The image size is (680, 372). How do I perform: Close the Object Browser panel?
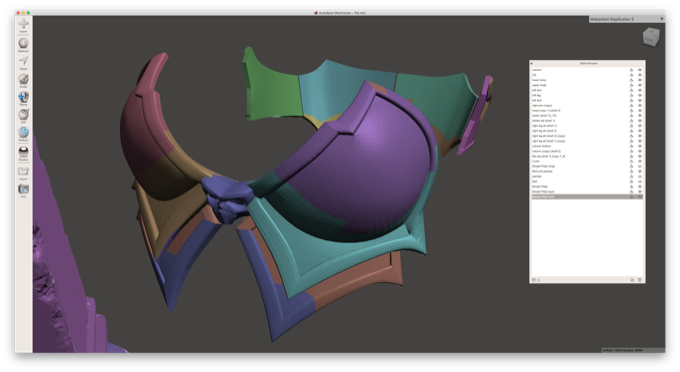[x=532, y=63]
